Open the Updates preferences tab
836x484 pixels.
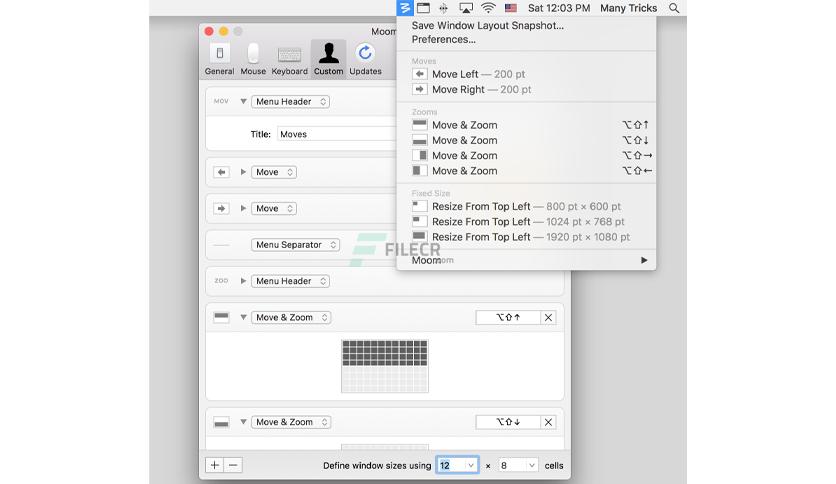[x=365, y=60]
